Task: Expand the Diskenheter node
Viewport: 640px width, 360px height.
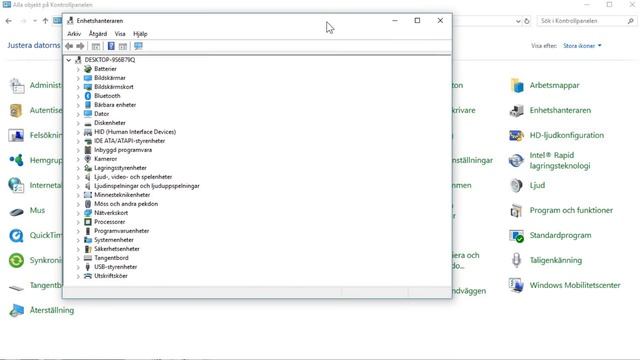Action: [78, 123]
